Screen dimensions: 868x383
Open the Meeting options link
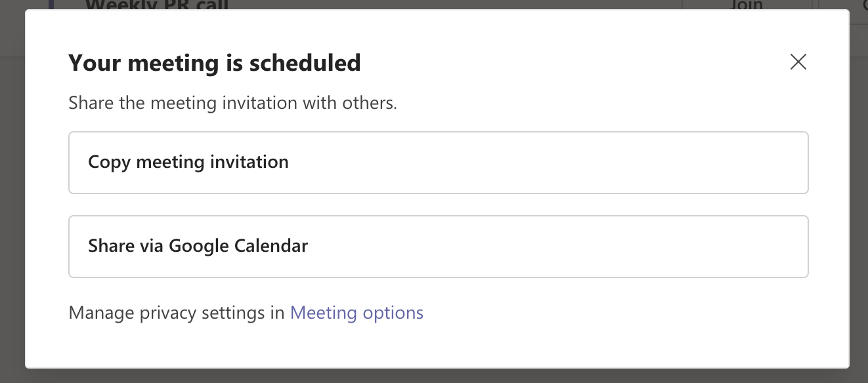coord(357,313)
